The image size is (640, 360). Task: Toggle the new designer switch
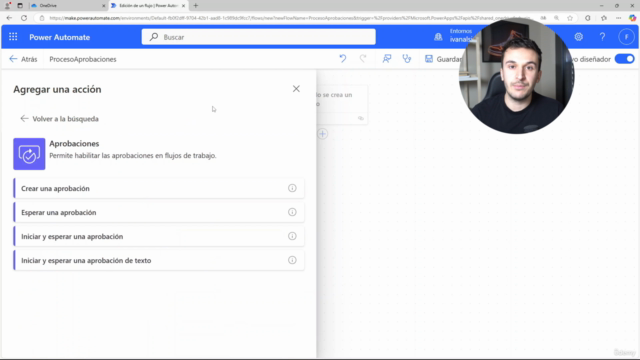(x=624, y=59)
